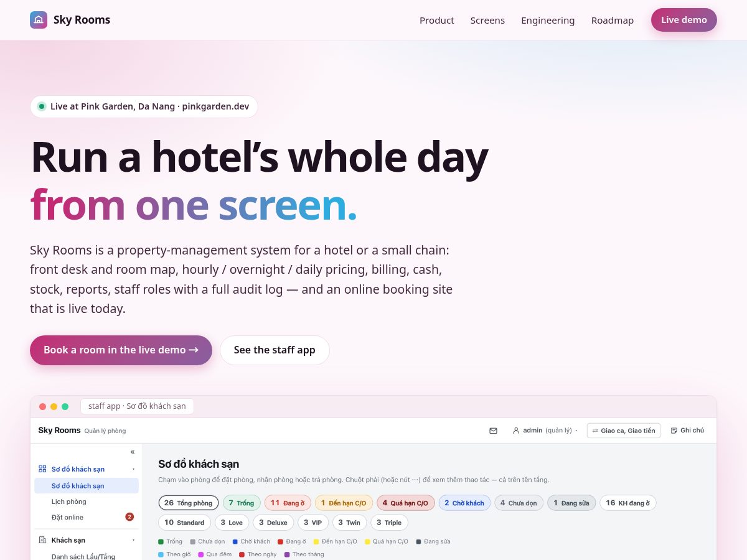Click See the staff app button
This screenshot has width=747, height=560.
(x=275, y=350)
